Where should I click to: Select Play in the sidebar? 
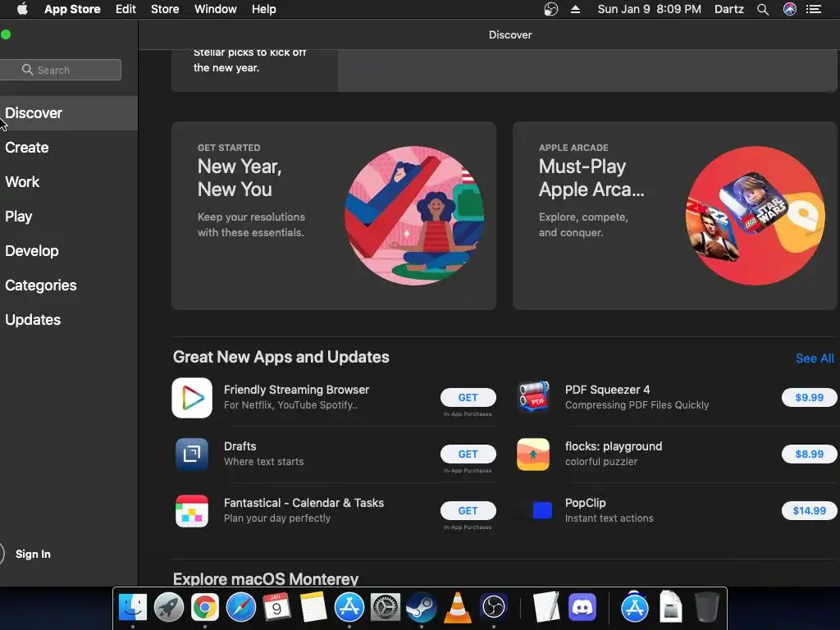click(69, 217)
